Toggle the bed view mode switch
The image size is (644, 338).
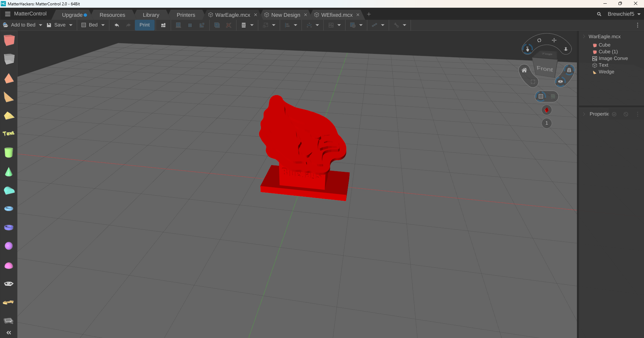546,96
